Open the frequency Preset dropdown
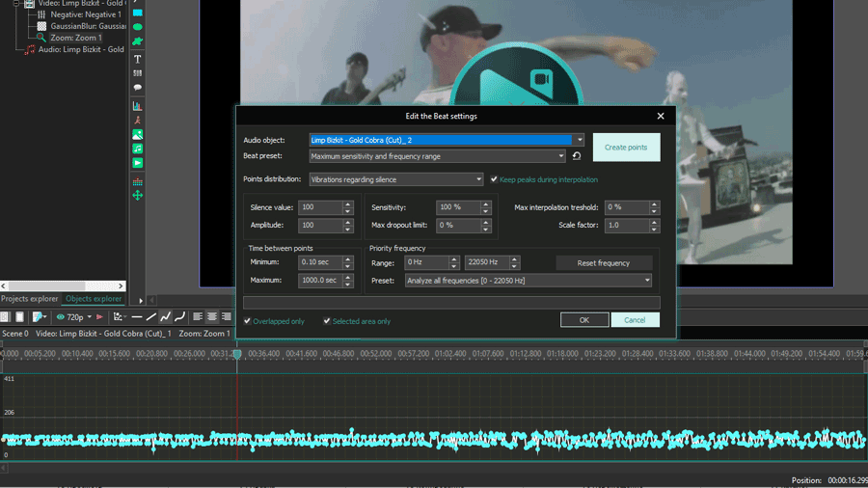 tap(529, 281)
